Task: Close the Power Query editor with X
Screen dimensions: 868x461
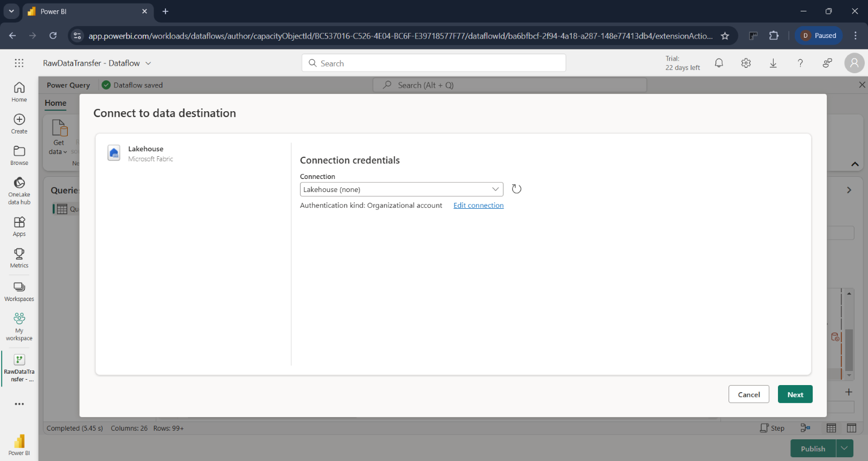Action: 862,85
